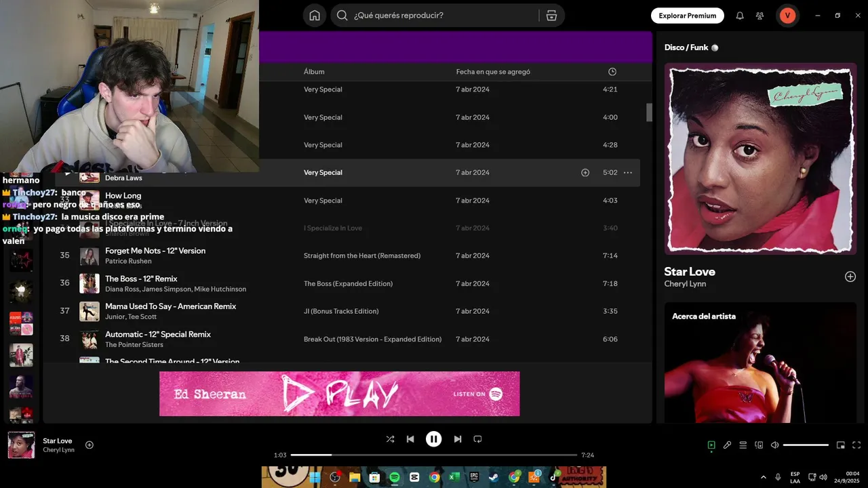
Task: Open JI (Bonus Tracks Edition) album link
Action: coord(341,311)
